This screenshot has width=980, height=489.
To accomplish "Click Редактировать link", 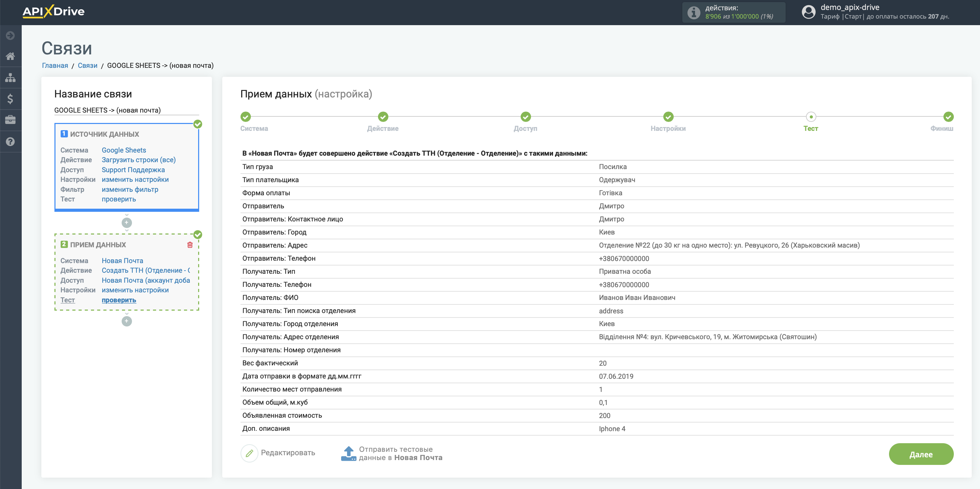I will point(288,452).
